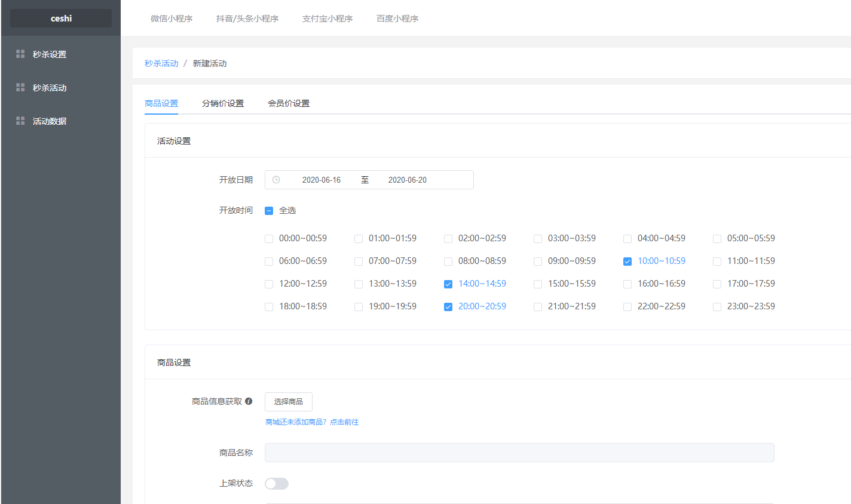
Task: Check the 01:00~01:59 time slot
Action: pos(359,239)
